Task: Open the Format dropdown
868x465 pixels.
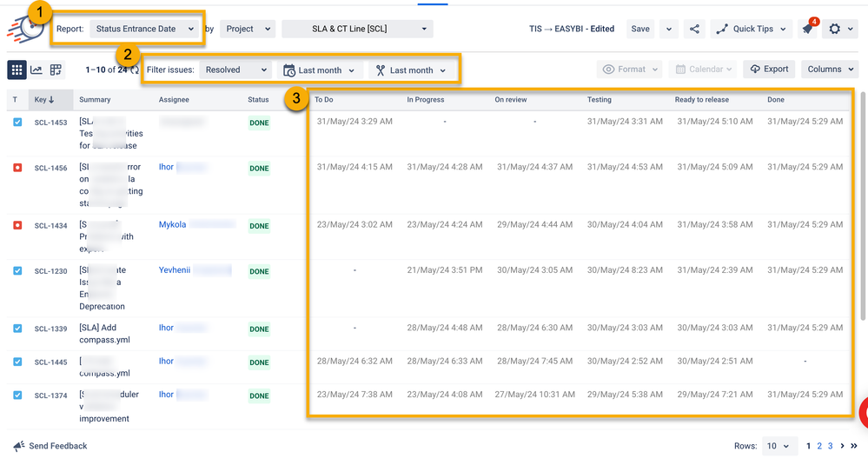Action: pos(630,70)
